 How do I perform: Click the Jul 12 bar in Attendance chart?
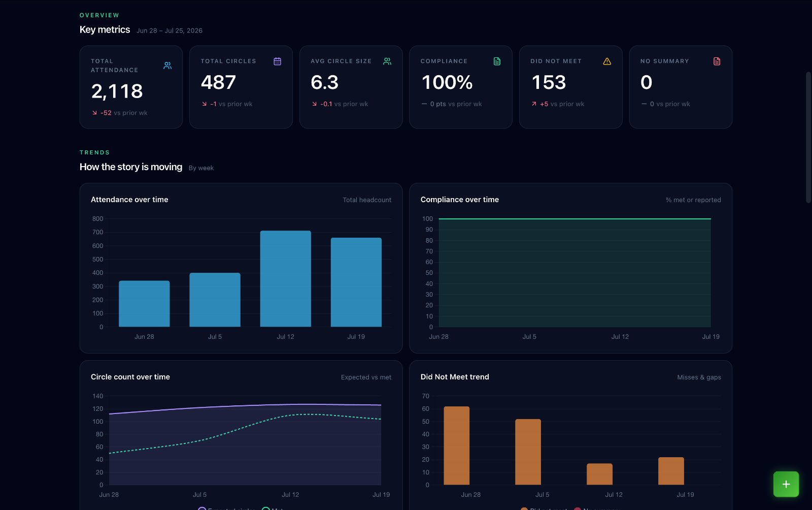click(x=285, y=279)
